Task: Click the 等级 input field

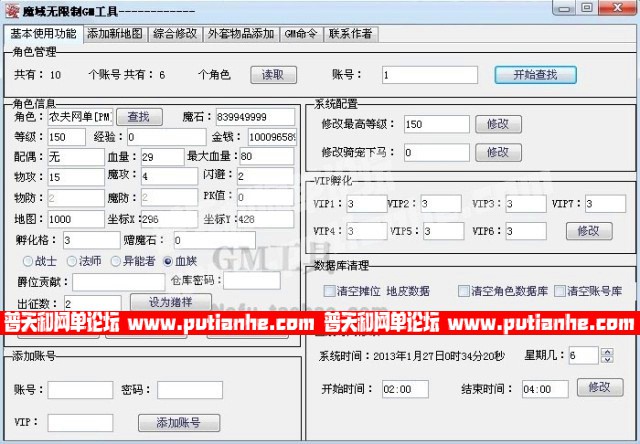Action: click(x=67, y=137)
